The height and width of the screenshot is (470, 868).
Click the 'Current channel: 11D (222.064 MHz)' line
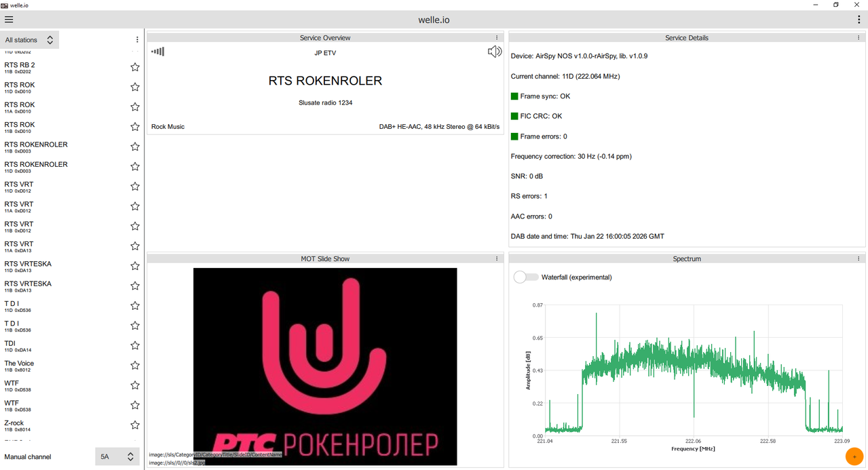[x=565, y=77]
